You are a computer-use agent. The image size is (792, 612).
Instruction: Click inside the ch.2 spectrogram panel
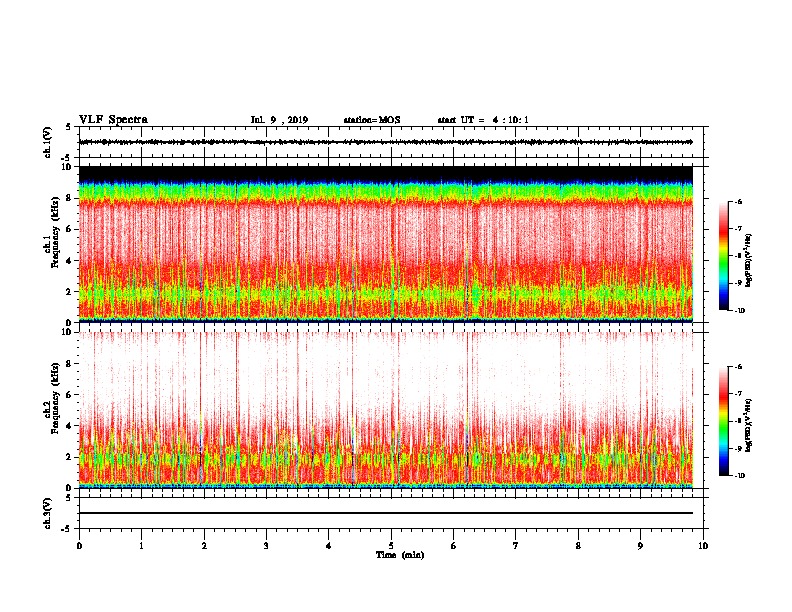tap(386, 410)
